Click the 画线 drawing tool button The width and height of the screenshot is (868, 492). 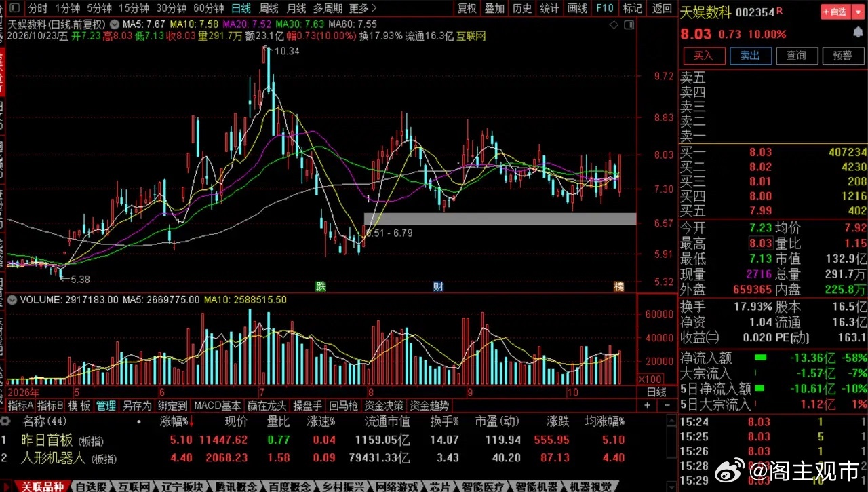577,8
